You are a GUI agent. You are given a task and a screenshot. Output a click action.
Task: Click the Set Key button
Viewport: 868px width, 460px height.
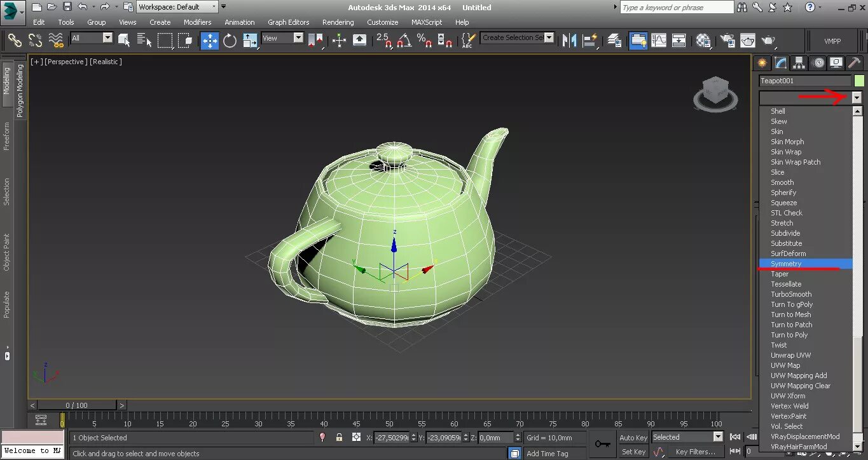click(x=633, y=452)
